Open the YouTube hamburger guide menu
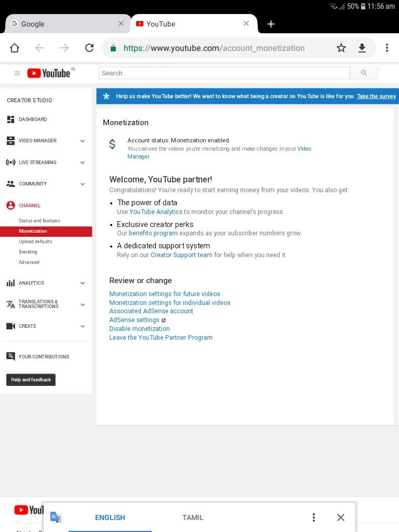Viewport: 399px width, 532px height. (17, 73)
